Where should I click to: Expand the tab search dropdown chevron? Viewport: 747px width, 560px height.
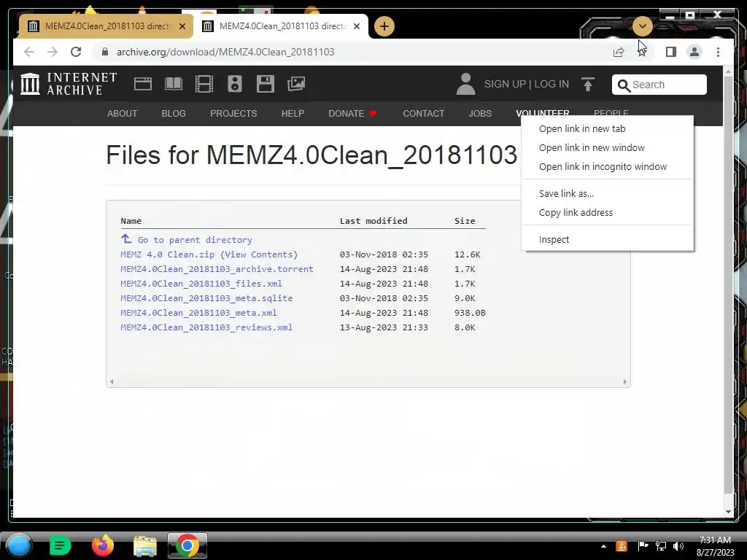pos(642,26)
